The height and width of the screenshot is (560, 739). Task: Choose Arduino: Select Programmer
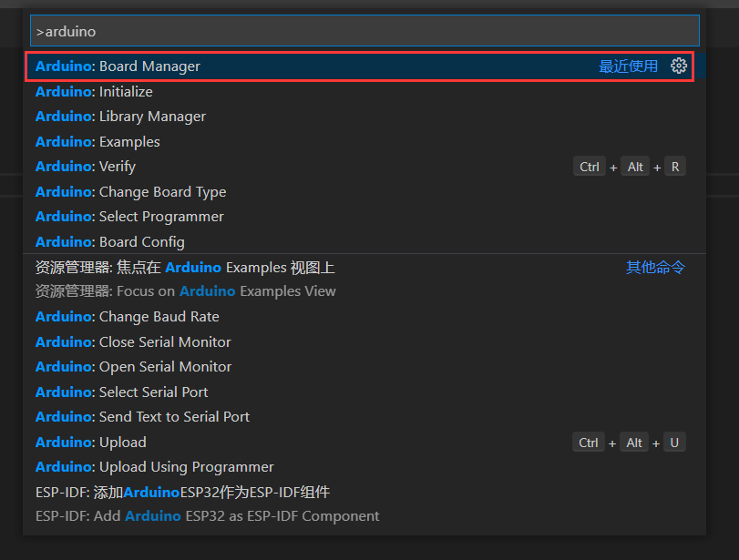[364, 217]
